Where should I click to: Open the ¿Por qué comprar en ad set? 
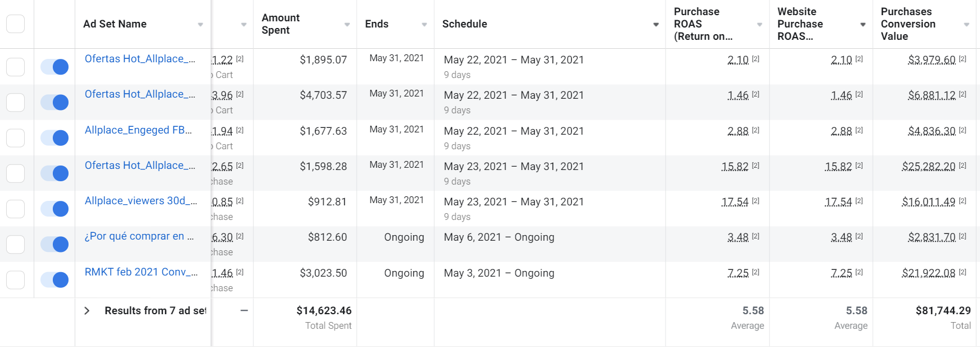coord(139,236)
